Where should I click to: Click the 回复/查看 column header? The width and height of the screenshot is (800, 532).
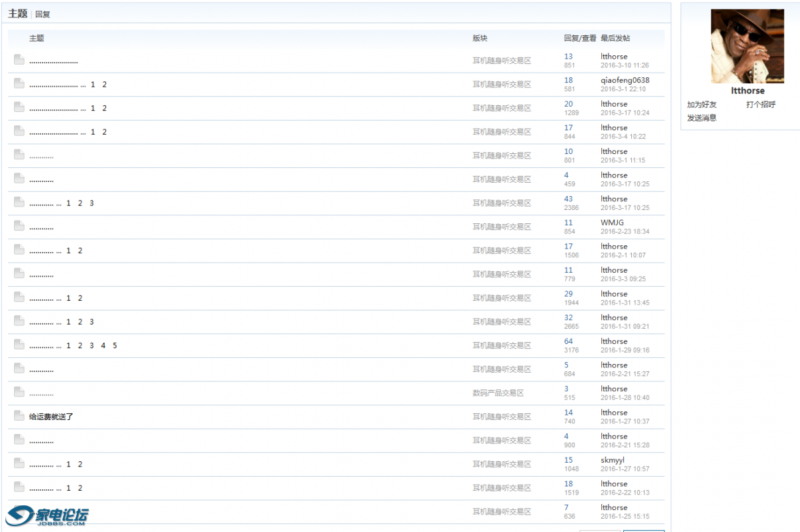[580, 38]
